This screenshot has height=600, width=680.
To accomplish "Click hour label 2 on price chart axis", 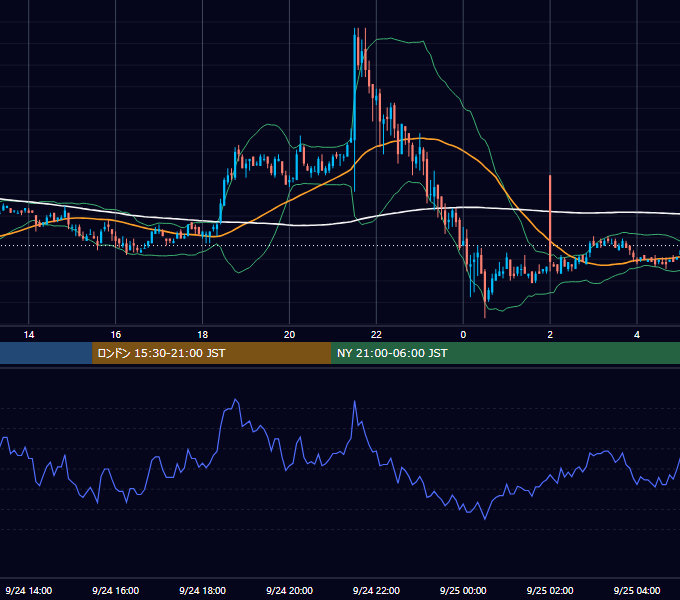I will (x=550, y=335).
